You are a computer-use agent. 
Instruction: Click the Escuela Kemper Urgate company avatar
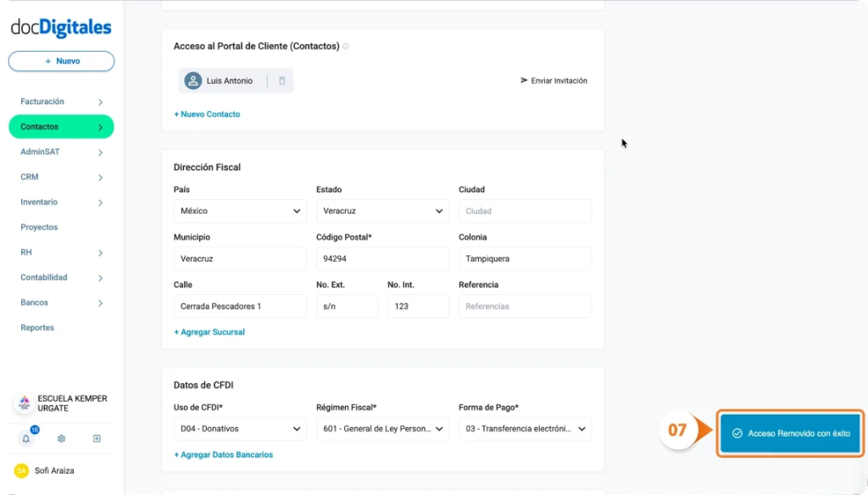point(24,403)
